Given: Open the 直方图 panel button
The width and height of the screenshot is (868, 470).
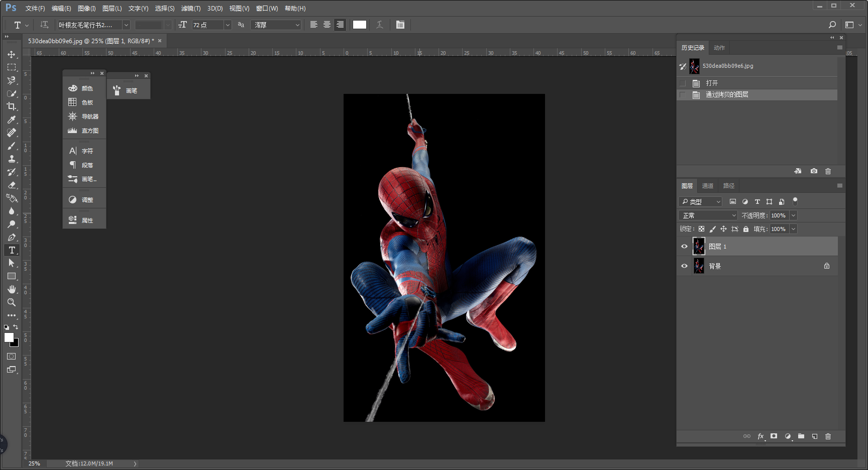Looking at the screenshot, I should coord(84,131).
